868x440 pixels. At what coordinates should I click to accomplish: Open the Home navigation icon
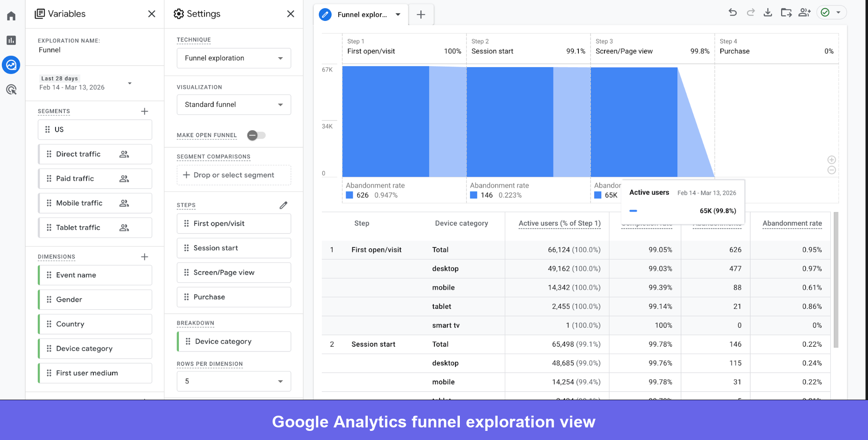(10, 15)
